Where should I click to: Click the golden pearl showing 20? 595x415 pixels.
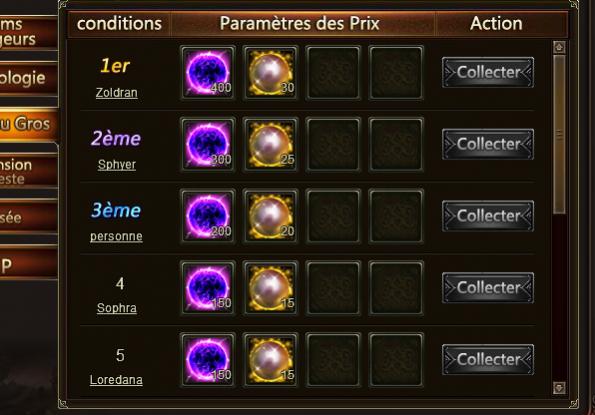pyautogui.click(x=271, y=216)
